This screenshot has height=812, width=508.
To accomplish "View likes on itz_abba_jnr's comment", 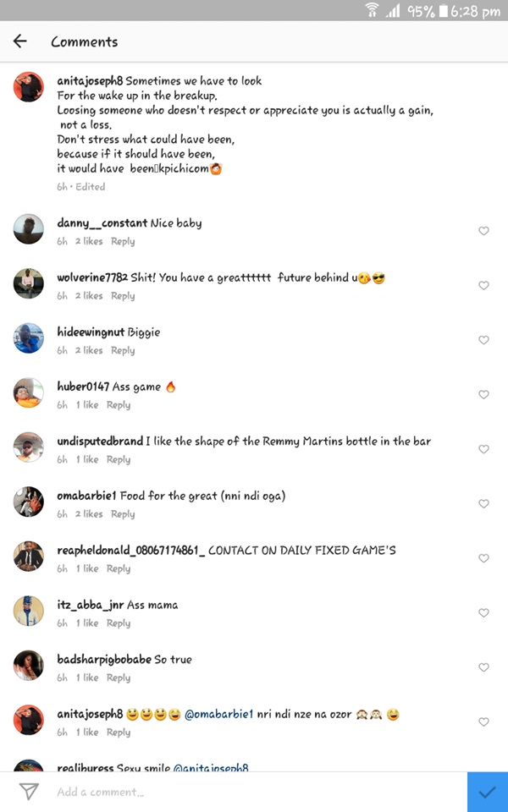I will click(88, 623).
